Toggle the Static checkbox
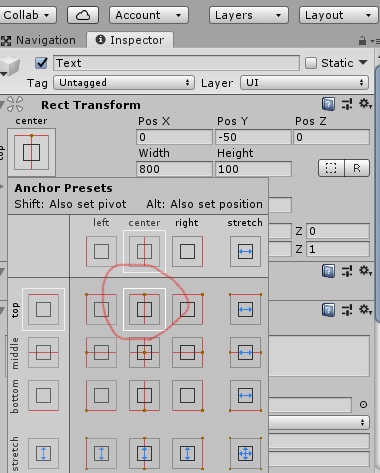The height and width of the screenshot is (473, 380). point(310,63)
